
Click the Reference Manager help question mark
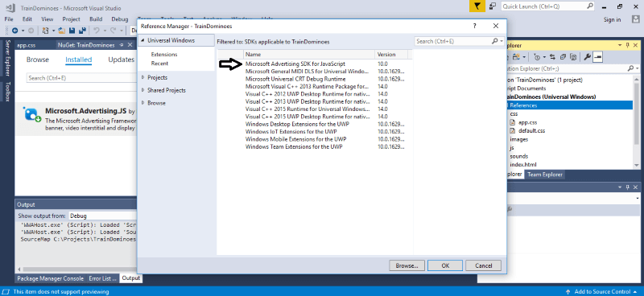point(474,26)
